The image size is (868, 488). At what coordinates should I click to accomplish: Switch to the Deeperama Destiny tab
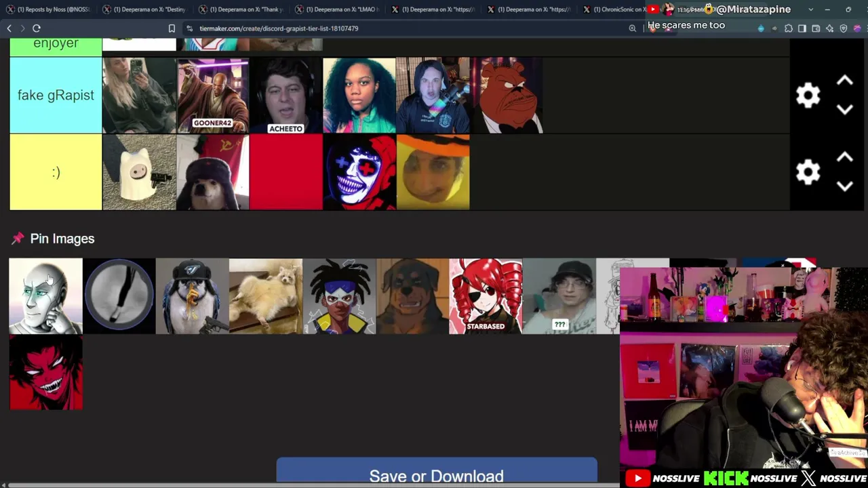click(x=145, y=9)
